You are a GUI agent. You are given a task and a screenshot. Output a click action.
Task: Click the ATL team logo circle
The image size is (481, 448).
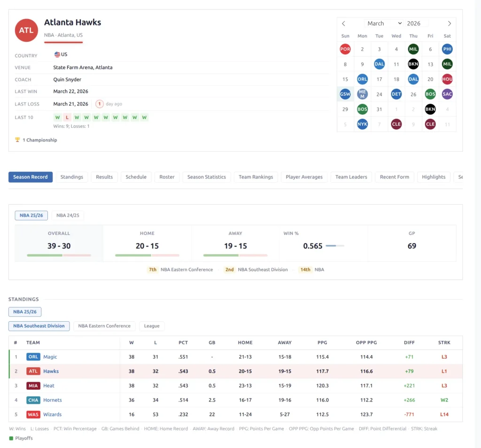click(x=26, y=30)
